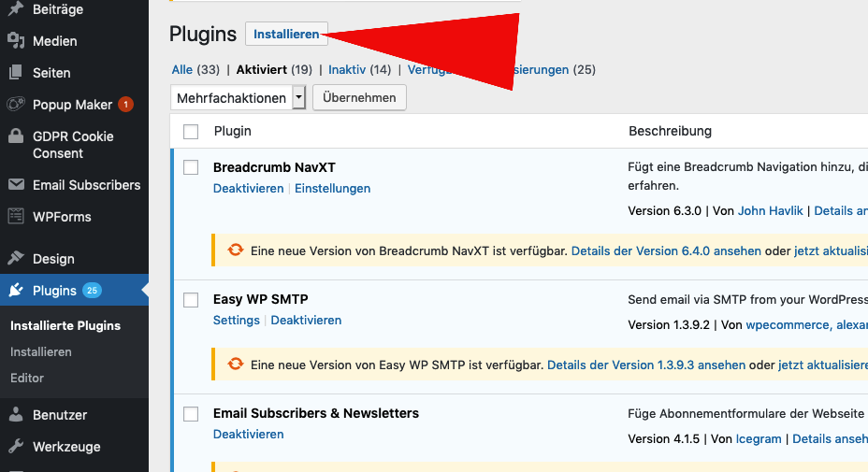
Task: Show the Inaktiv plugins filter
Action: [346, 69]
